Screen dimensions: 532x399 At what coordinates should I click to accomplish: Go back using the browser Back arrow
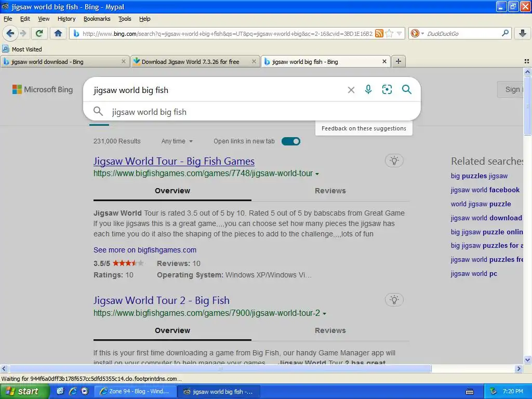10,33
